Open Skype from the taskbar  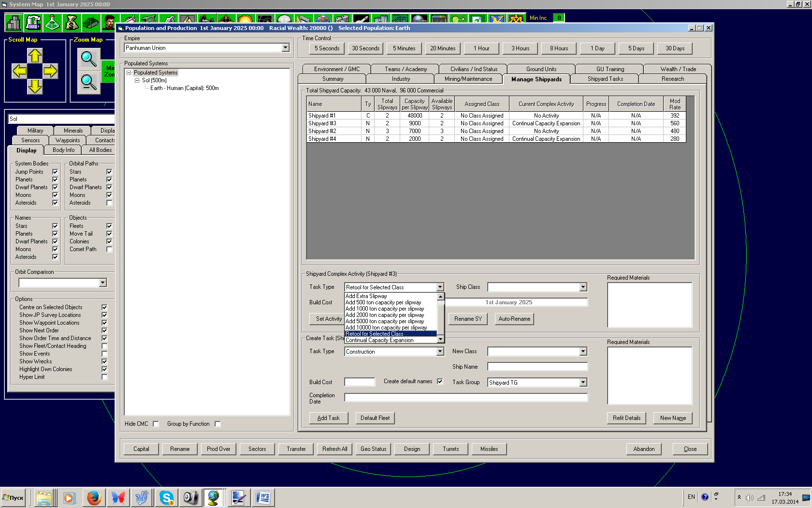click(166, 497)
